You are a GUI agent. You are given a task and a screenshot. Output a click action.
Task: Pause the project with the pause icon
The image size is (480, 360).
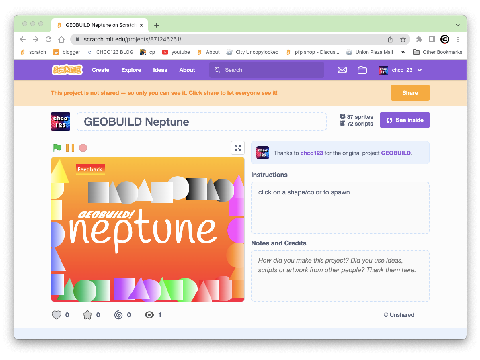(x=70, y=148)
